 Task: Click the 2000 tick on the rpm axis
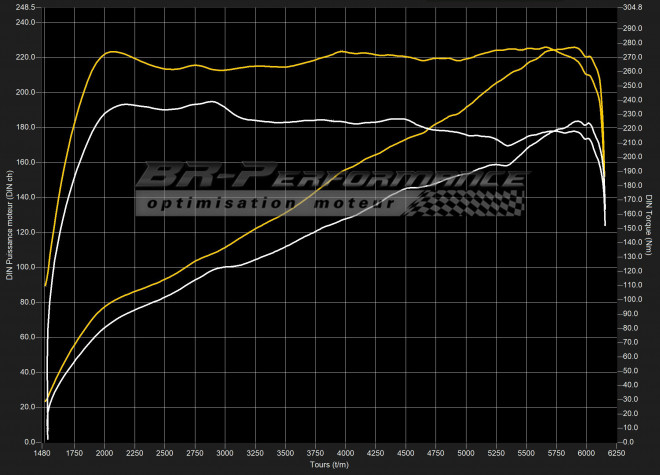[104, 453]
